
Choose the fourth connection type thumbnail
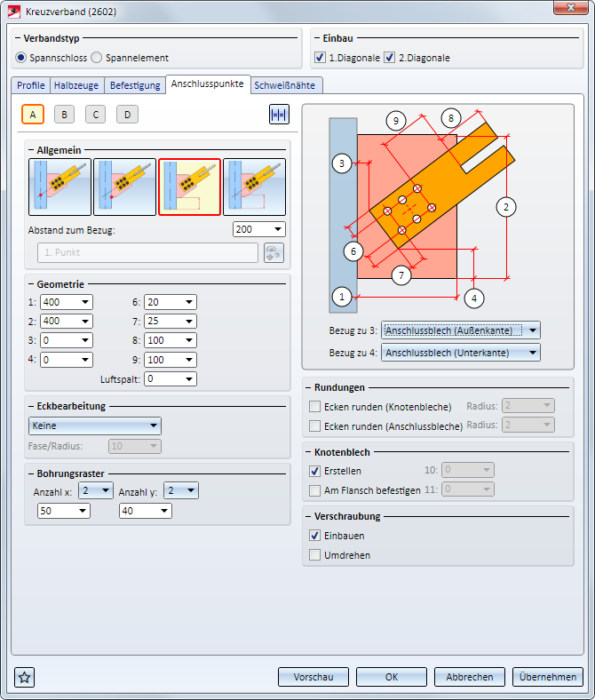tap(254, 187)
